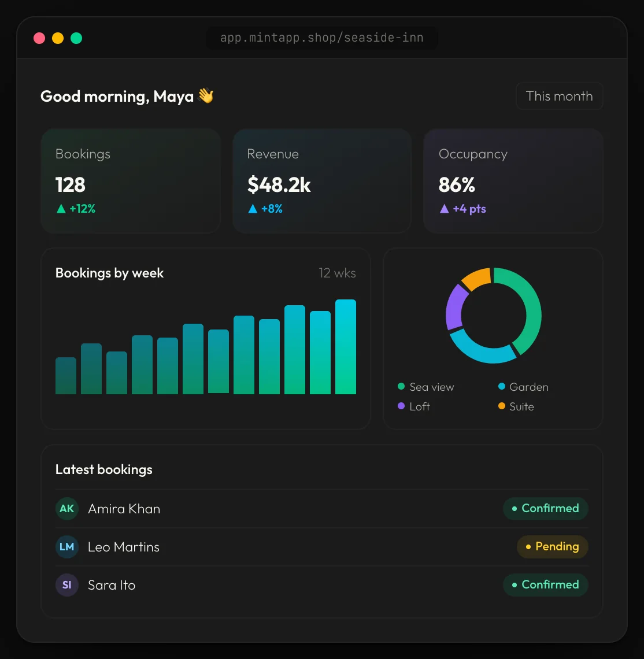
Task: Click Sara Ito's Confirmed status badge
Action: pyautogui.click(x=545, y=585)
